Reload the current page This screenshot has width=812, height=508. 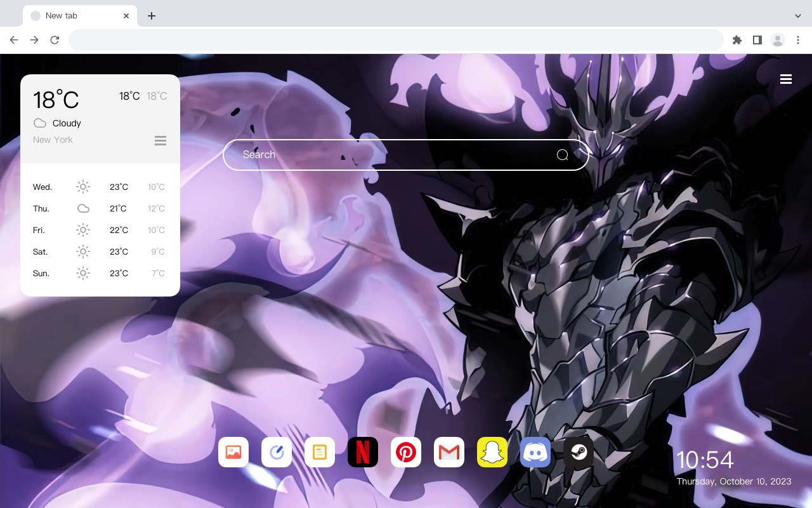(55, 40)
